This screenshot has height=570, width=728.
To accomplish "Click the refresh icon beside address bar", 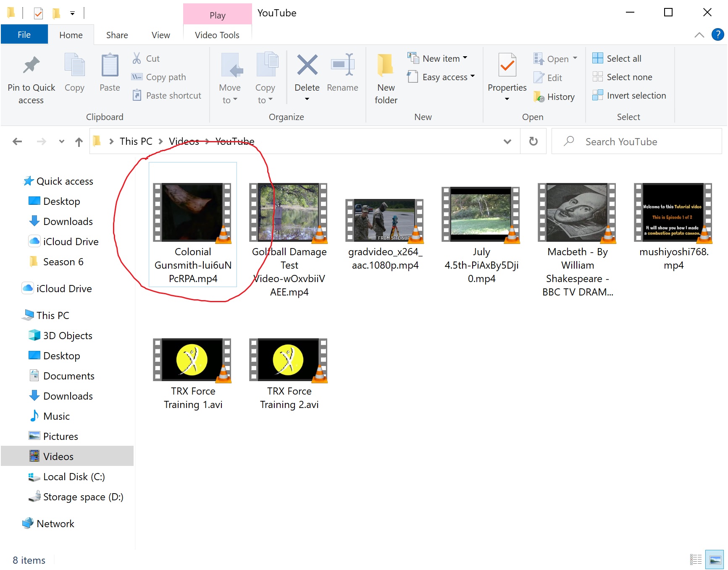I will pyautogui.click(x=533, y=141).
